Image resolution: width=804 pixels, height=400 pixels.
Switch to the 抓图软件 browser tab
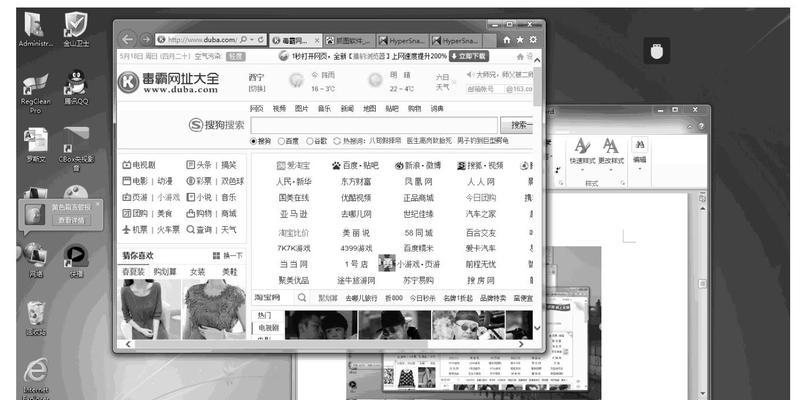point(349,40)
